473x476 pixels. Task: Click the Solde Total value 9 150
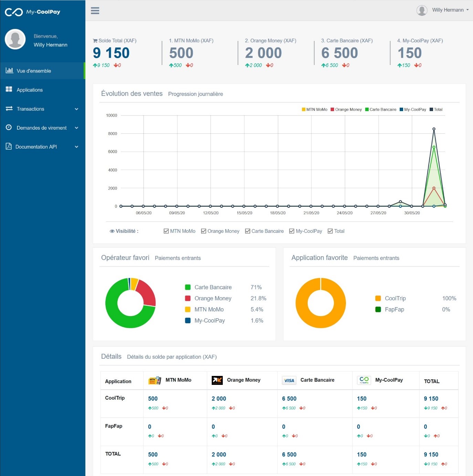click(x=111, y=53)
